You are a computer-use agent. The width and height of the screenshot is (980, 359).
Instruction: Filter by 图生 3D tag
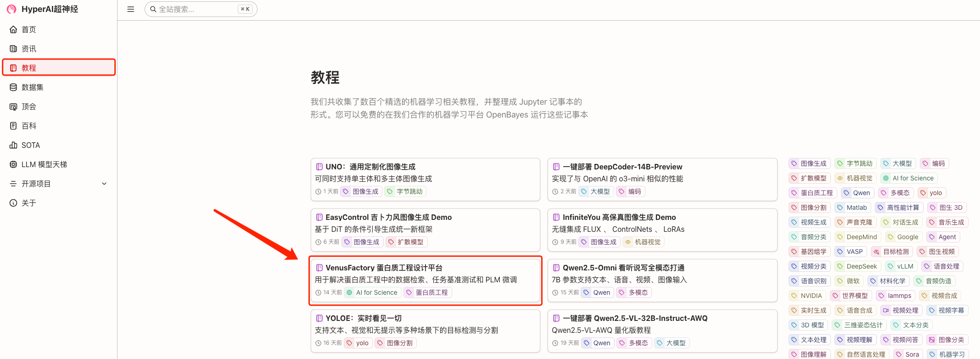tap(946, 208)
